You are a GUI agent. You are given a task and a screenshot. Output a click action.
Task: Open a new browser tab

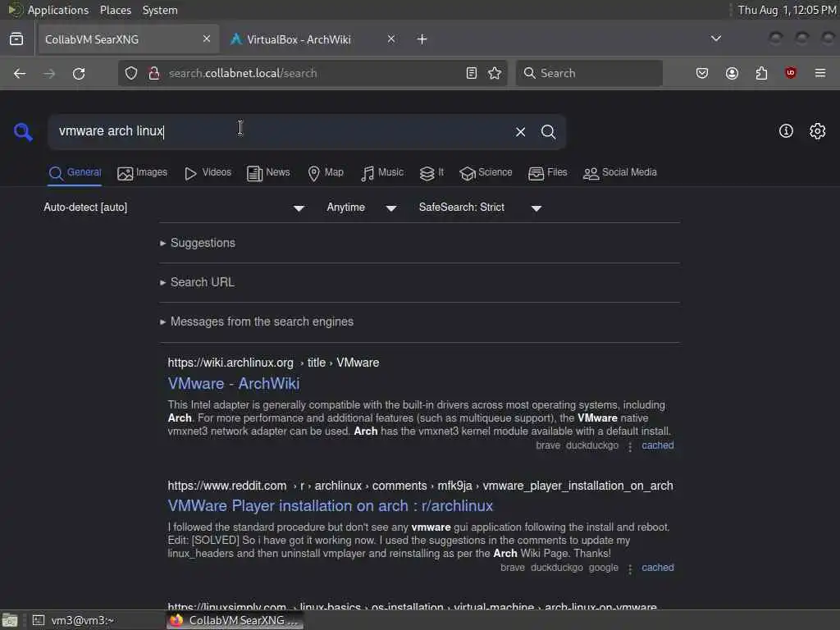point(422,39)
